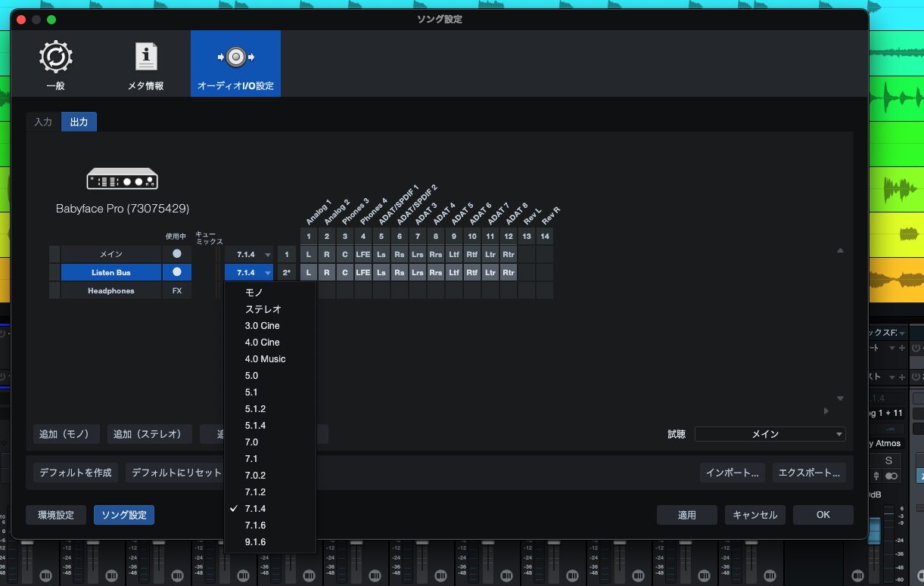This screenshot has height=586, width=924.
Task: Click the scroll-down arrow of routing matrix
Action: tap(839, 398)
